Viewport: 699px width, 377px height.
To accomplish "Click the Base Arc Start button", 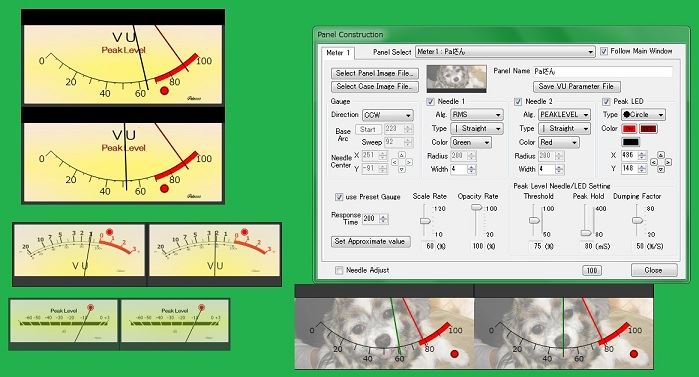I will tap(368, 129).
